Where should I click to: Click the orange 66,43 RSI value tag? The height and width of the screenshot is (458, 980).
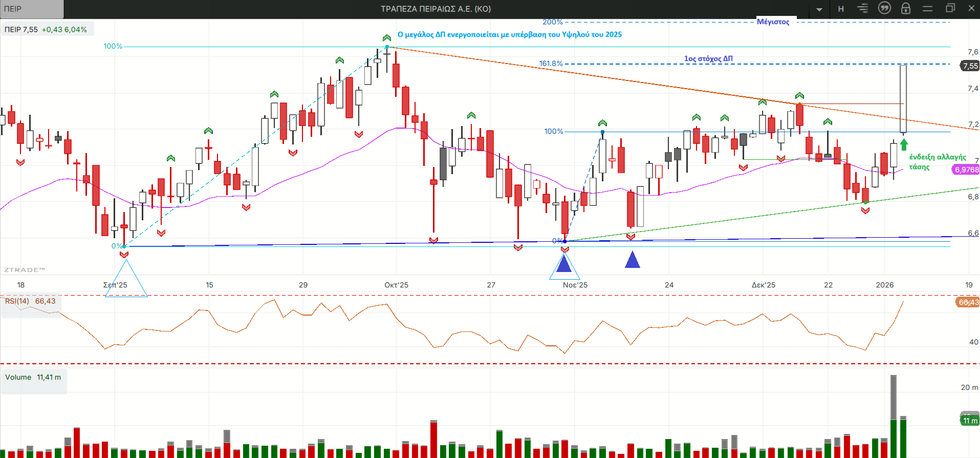968,302
